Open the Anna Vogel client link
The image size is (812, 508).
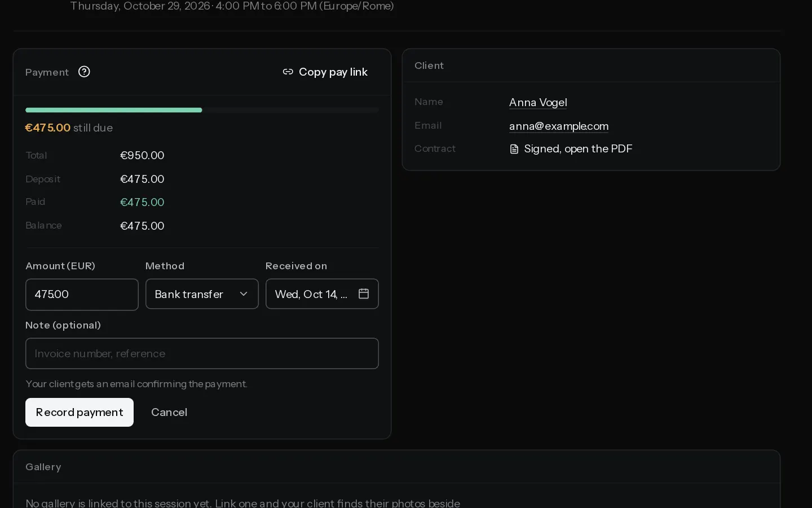tap(538, 102)
